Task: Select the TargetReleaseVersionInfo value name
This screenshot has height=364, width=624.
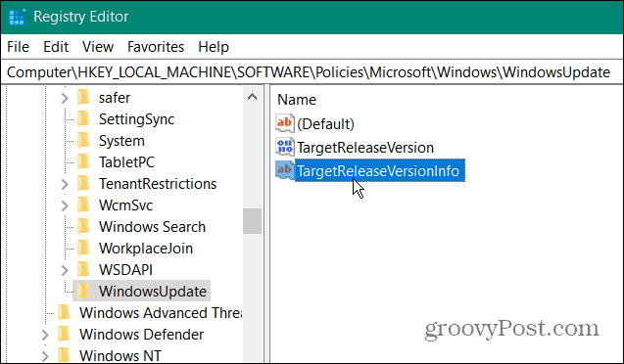Action: (x=380, y=170)
